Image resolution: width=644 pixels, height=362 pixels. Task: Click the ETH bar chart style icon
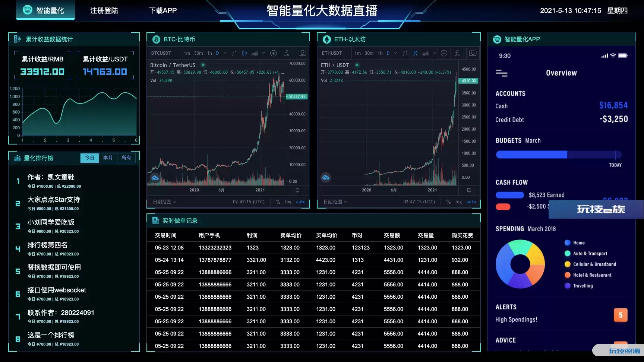point(405,53)
